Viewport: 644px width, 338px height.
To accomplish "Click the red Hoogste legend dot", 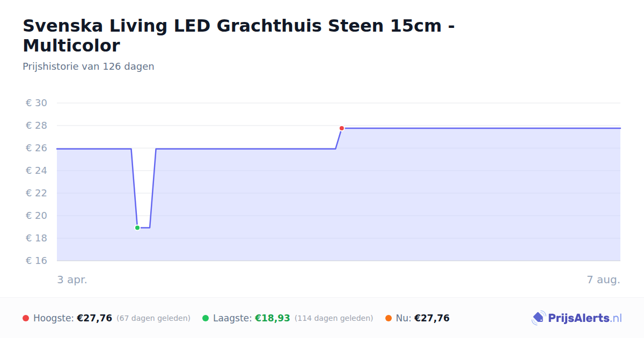I will [26, 318].
